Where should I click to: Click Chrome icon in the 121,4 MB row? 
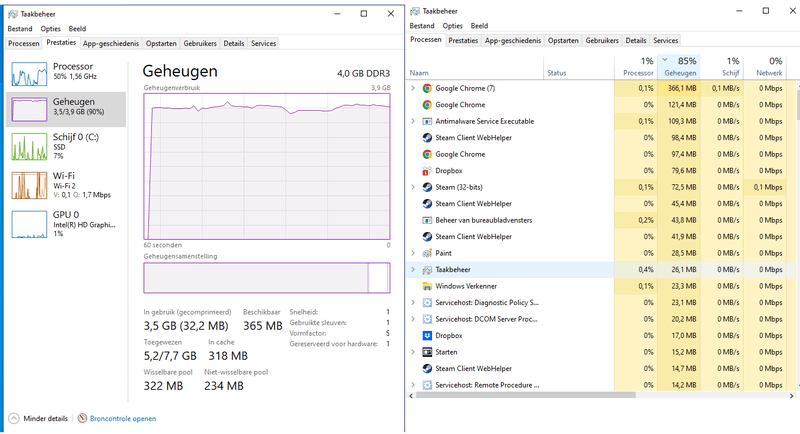(427, 105)
